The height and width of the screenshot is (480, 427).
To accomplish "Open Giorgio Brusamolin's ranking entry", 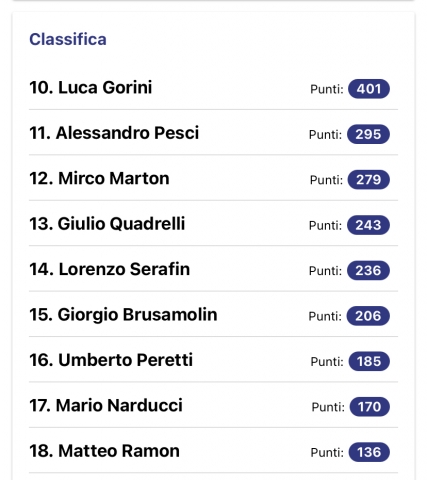I will pyautogui.click(x=213, y=314).
